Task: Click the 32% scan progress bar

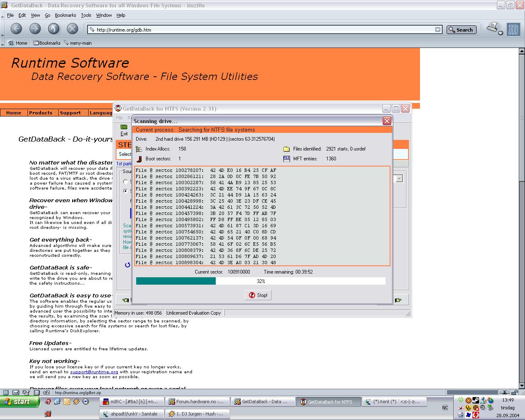Action: (x=261, y=281)
